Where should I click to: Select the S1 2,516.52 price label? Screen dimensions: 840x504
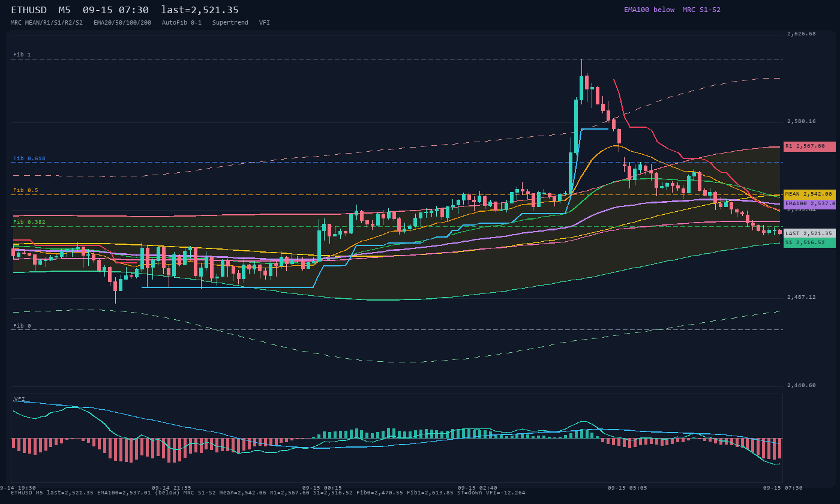pyautogui.click(x=809, y=243)
